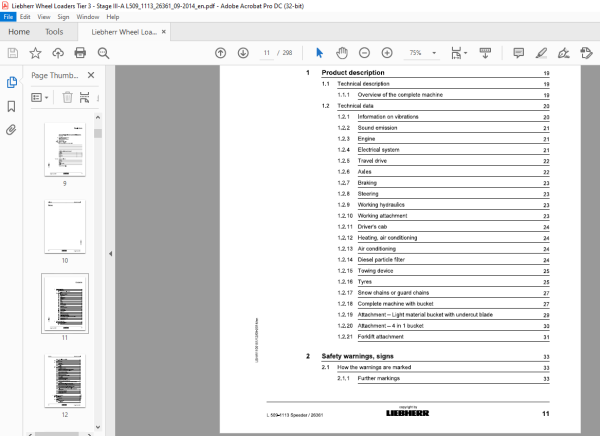Open the File menu
Viewport: 600px width, 436px height.
tap(8, 17)
